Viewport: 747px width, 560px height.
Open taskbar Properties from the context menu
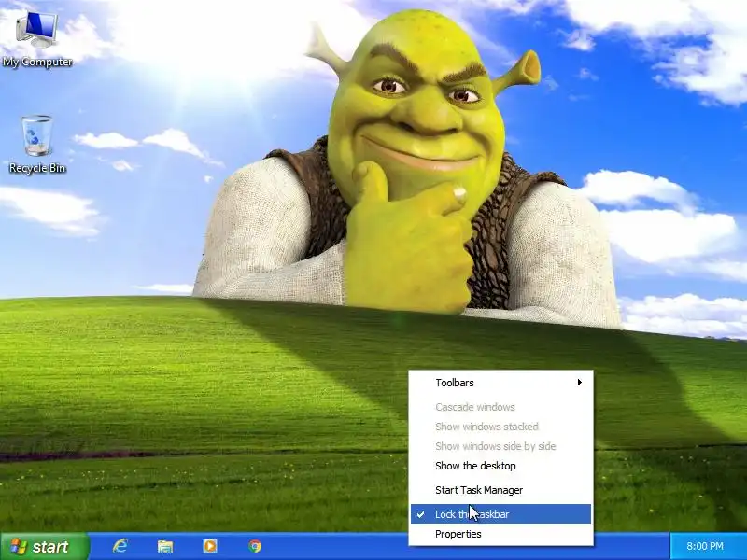[x=500, y=534]
